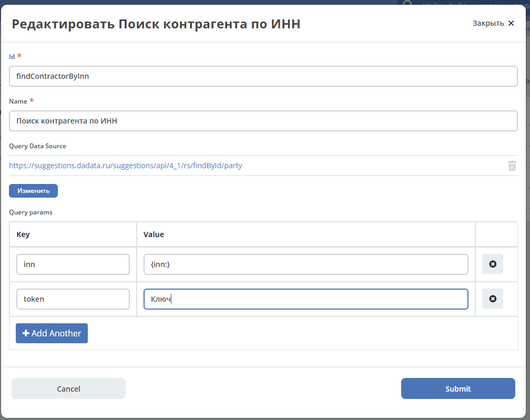Image resolution: width=530 pixels, height=420 pixels.
Task: Click the Ключ value input field
Action: (305, 299)
